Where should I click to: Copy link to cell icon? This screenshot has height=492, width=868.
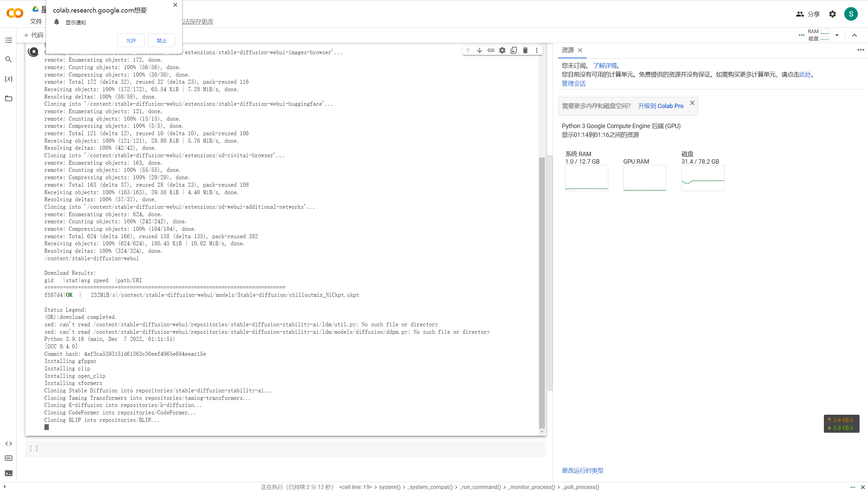(491, 50)
